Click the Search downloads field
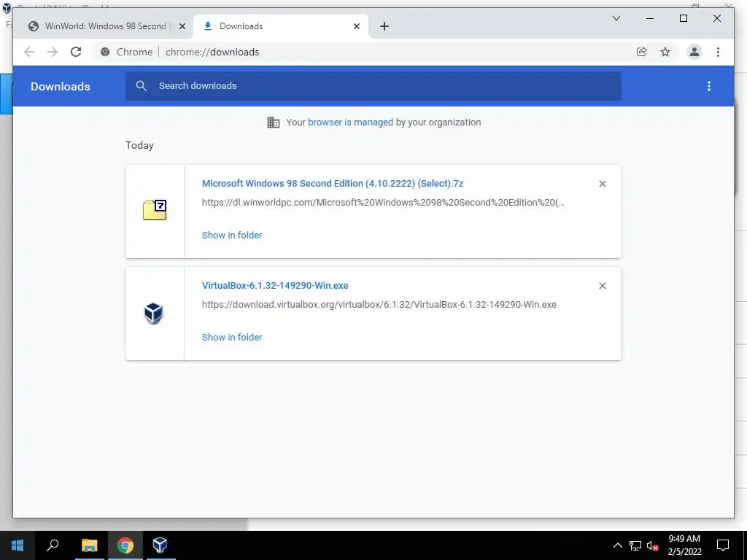The height and width of the screenshot is (560, 747). 373,86
